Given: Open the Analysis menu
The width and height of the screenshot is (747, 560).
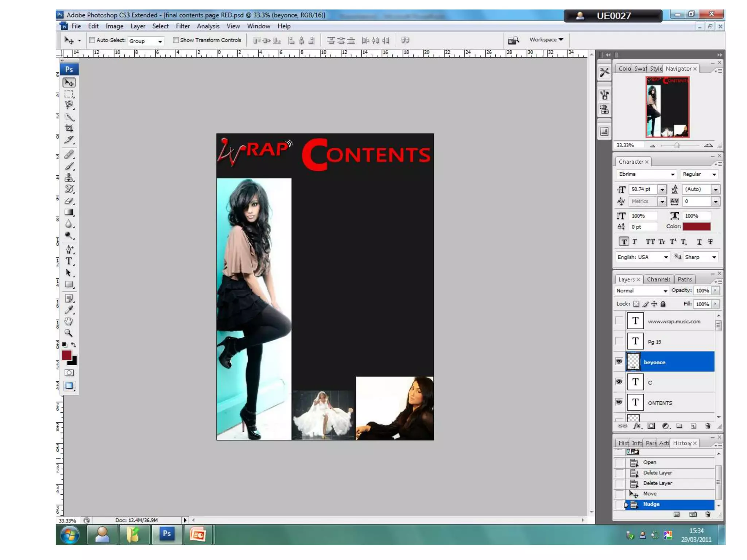Looking at the screenshot, I should click(x=208, y=26).
